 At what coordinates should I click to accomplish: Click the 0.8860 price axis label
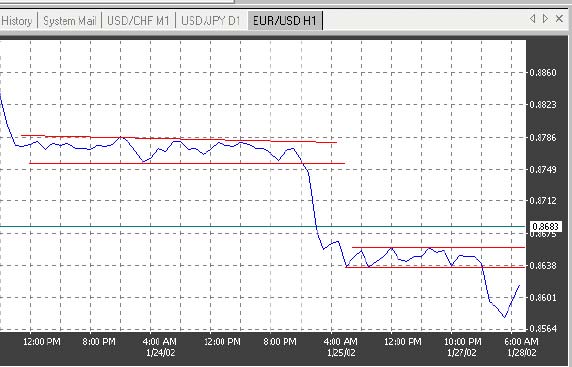pyautogui.click(x=543, y=73)
